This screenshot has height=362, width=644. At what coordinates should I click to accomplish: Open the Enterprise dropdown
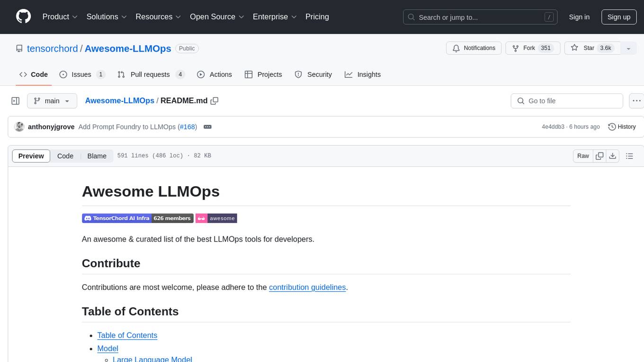click(x=275, y=17)
